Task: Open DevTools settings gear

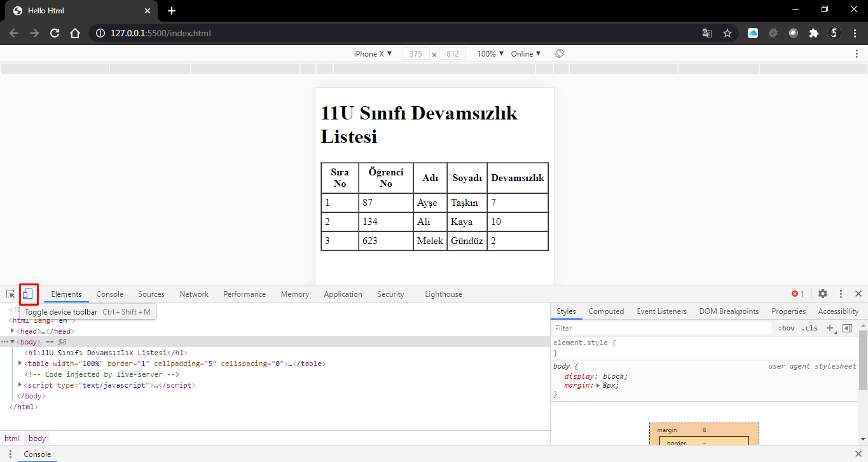Action: pos(823,294)
